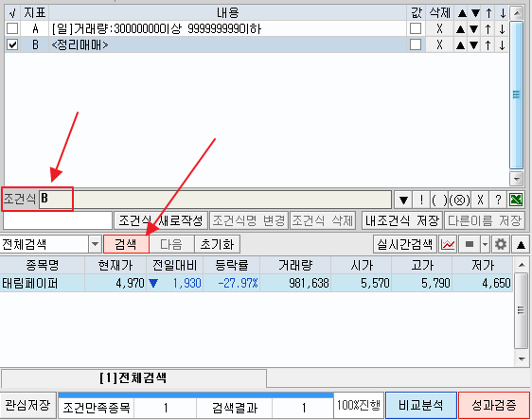Viewport: 532px width, 420px height.
Task: Click condition list scrollbar up arrow
Action: (x=517, y=13)
